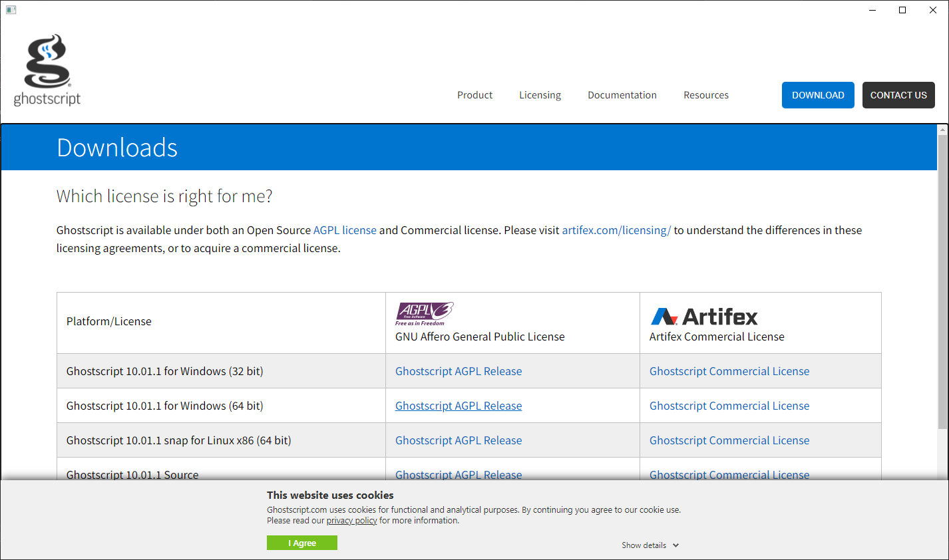Open the Product menu
This screenshot has width=949, height=560.
click(x=475, y=94)
